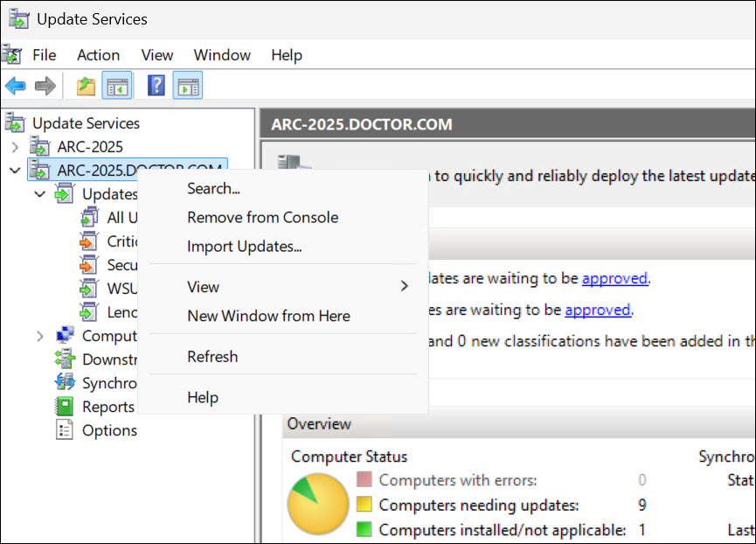
Task: Choose Import Updates... from context menu
Action: point(244,247)
